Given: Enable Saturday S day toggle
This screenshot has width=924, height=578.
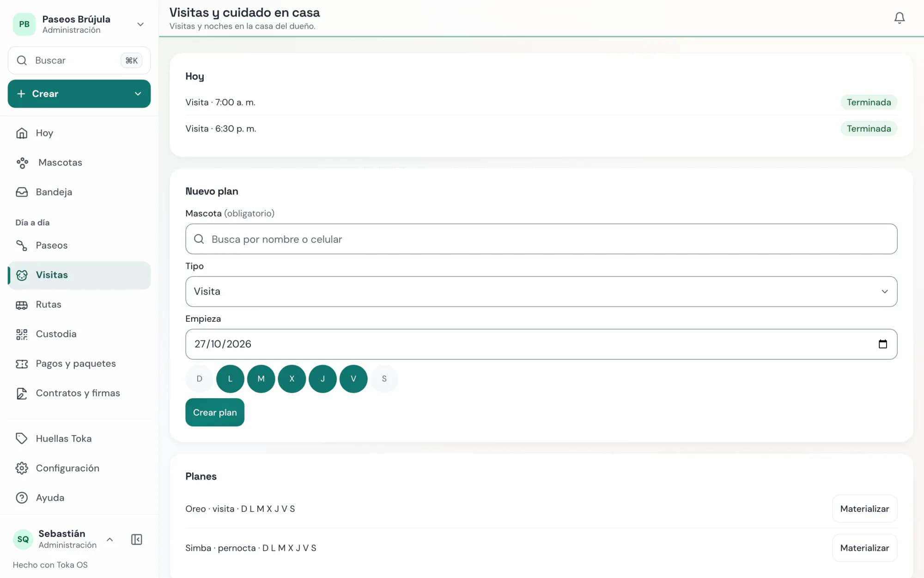Looking at the screenshot, I should (384, 379).
